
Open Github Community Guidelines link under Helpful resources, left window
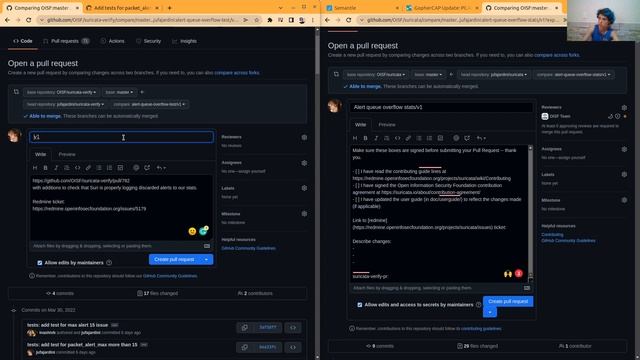pos(248,248)
